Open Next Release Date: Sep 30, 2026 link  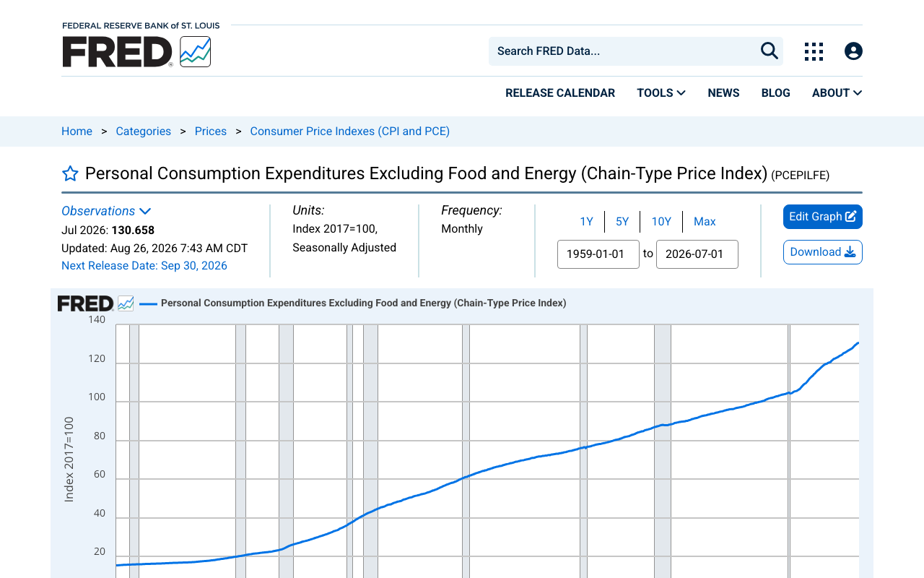click(x=144, y=266)
